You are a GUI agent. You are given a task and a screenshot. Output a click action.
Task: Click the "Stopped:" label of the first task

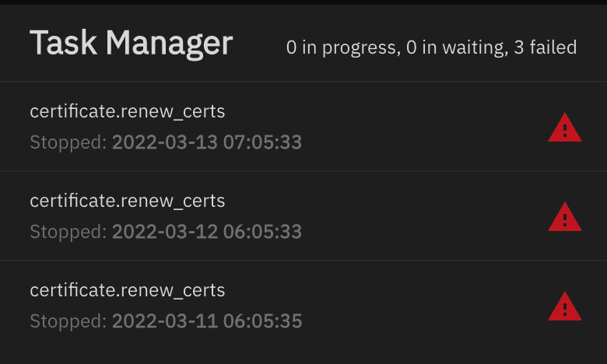click(68, 143)
